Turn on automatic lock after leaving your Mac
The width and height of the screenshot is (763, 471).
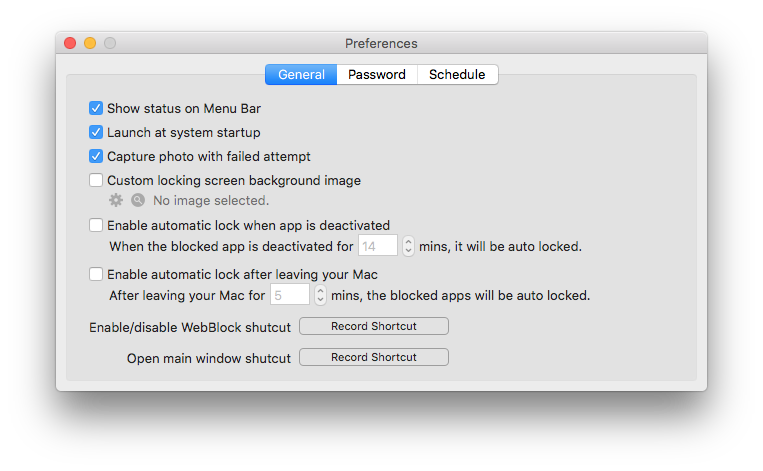click(x=96, y=274)
